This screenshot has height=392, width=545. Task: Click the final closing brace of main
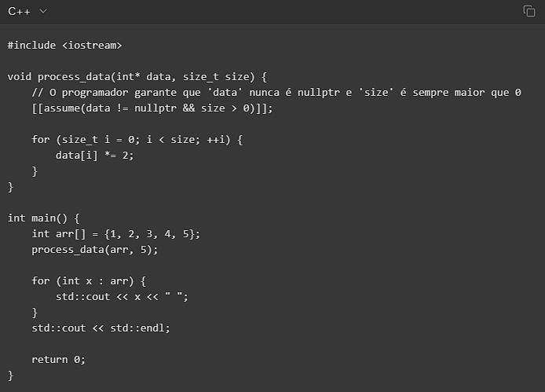click(x=11, y=375)
